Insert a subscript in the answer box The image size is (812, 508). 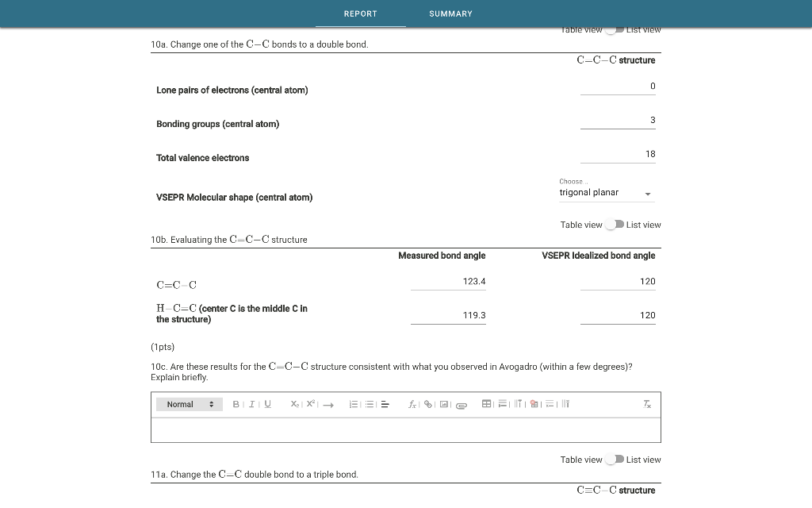pos(294,404)
